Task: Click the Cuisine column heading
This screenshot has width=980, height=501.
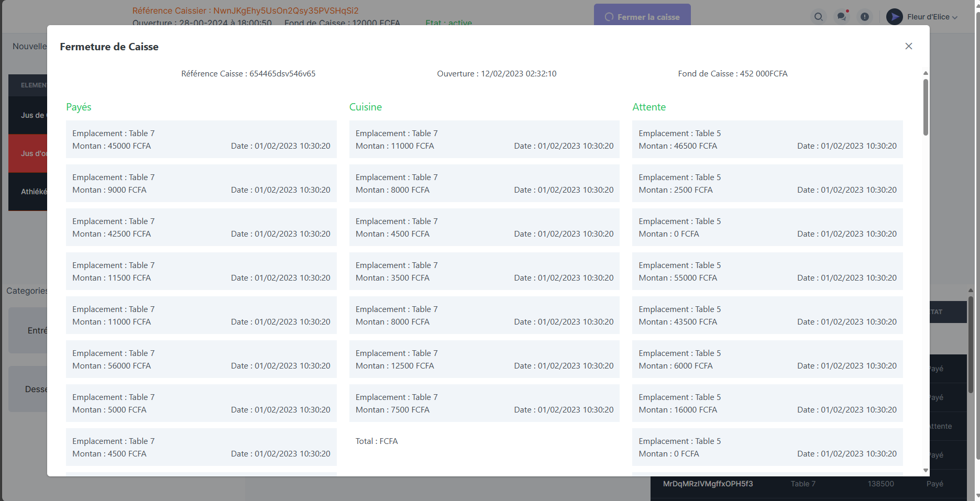Action: pos(366,107)
